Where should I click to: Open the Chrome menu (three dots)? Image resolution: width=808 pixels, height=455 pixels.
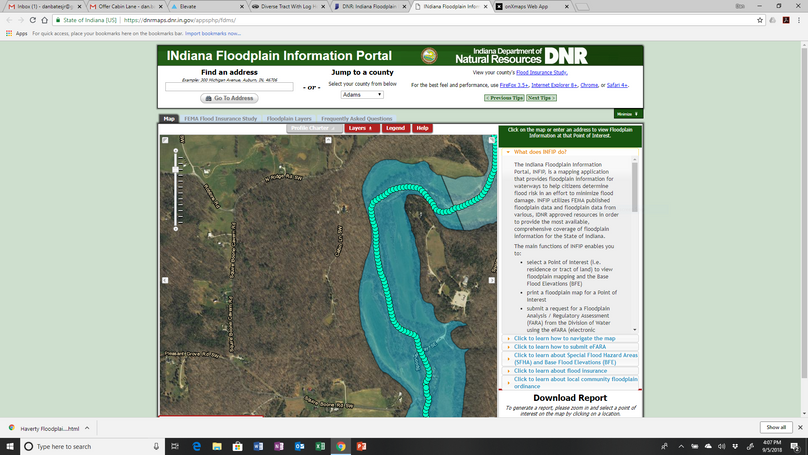tap(799, 20)
